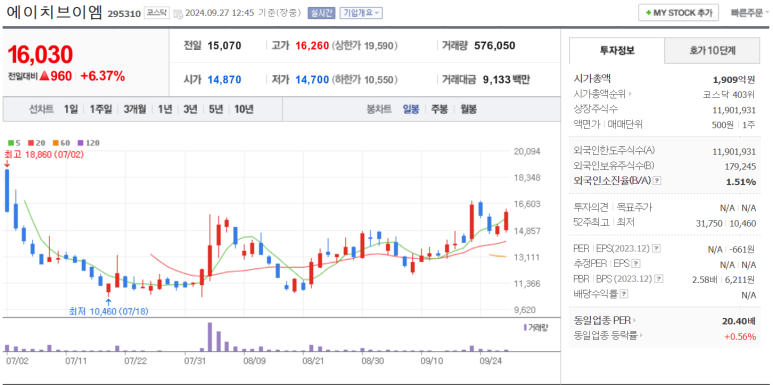This screenshot has height=385, width=773.
Task: Click the help icon beside PER EPS(2023.12)
Action: [x=657, y=248]
